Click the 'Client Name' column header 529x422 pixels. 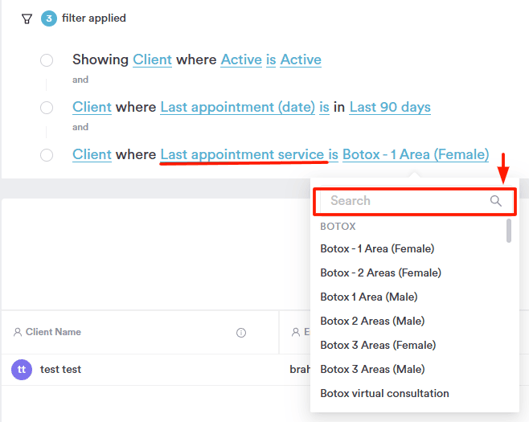[53, 332]
